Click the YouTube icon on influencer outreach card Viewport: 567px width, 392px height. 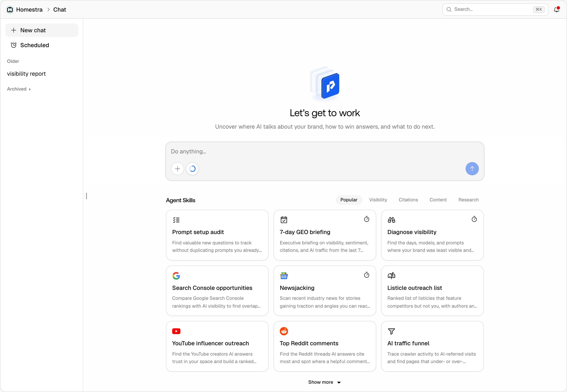click(176, 331)
